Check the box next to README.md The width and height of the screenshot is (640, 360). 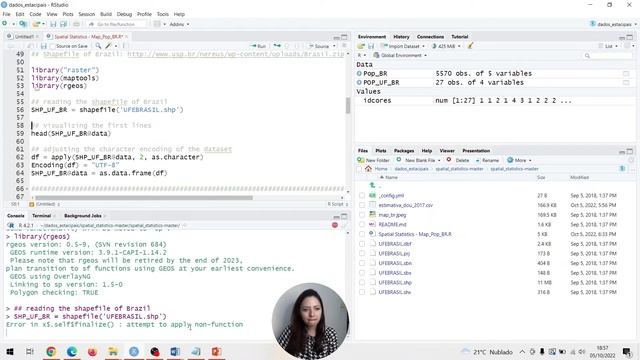coord(362,224)
